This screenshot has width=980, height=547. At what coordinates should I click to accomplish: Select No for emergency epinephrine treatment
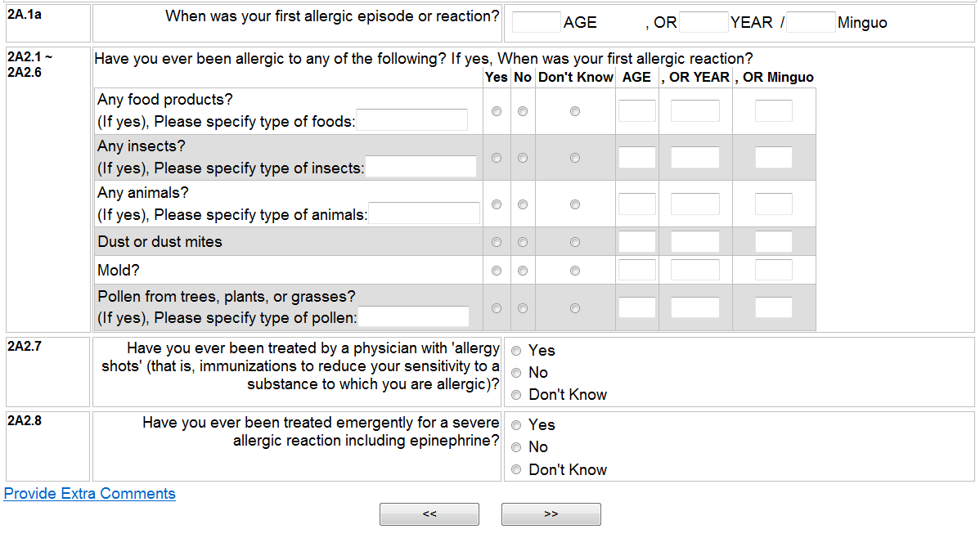[516, 447]
